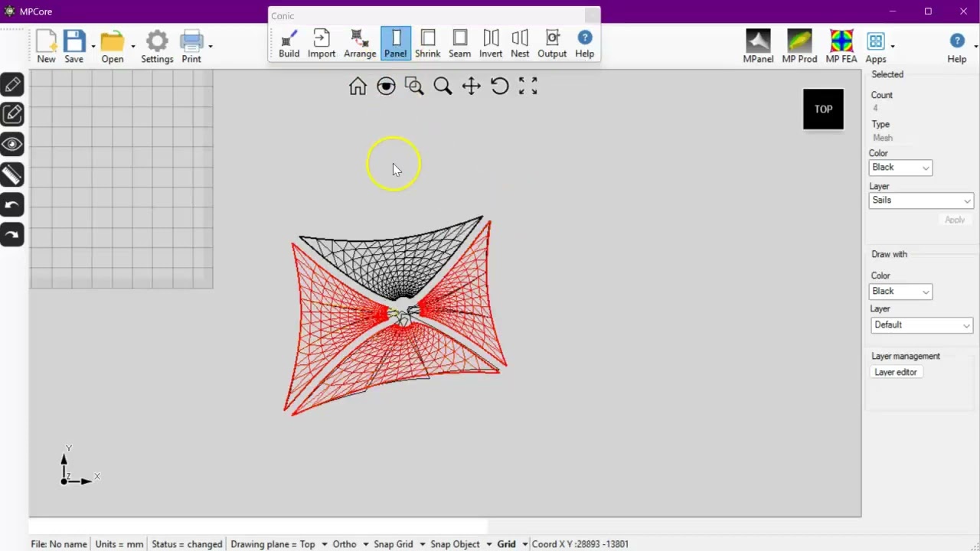Reset view with the Home icon

358,86
